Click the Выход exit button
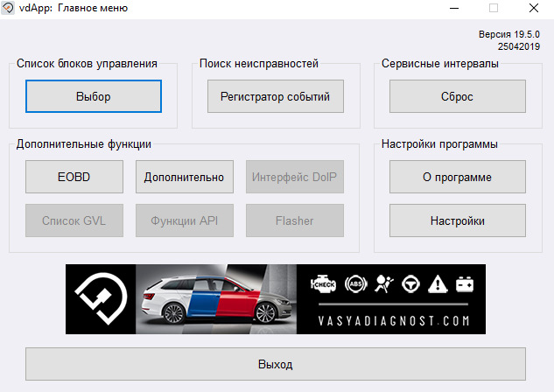The width and height of the screenshot is (554, 392). click(x=275, y=364)
